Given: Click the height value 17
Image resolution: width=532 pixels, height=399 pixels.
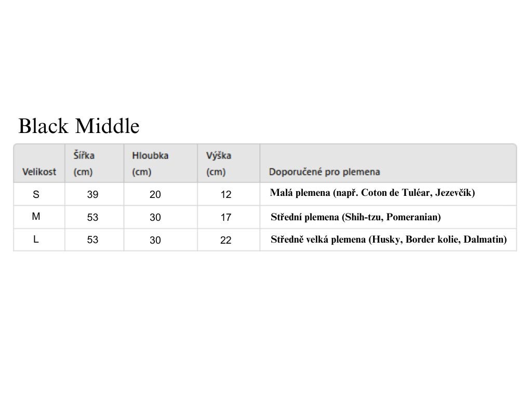Looking at the screenshot, I should (x=225, y=218).
